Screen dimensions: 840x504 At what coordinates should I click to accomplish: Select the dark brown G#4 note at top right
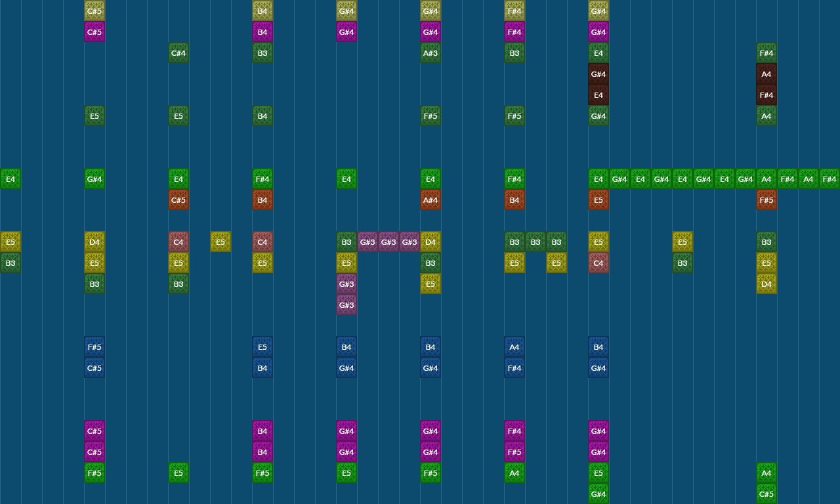click(x=598, y=73)
